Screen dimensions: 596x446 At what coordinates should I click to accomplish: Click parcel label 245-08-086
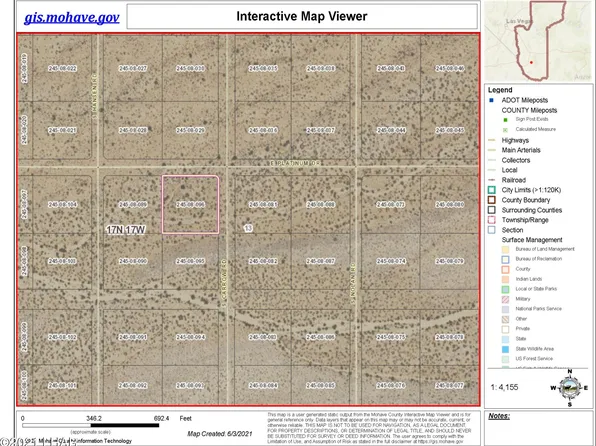pos(321,337)
